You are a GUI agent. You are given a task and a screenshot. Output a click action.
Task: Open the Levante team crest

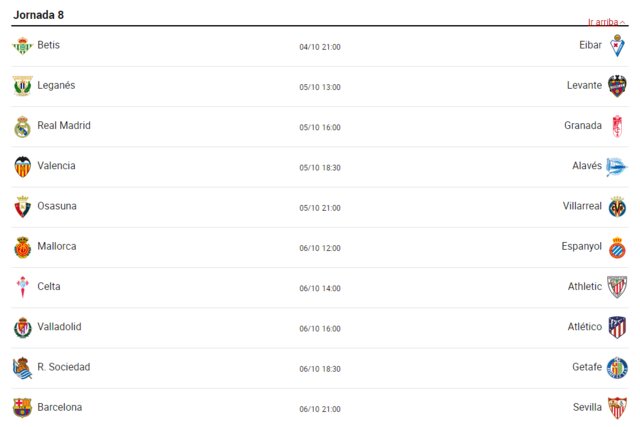click(617, 86)
